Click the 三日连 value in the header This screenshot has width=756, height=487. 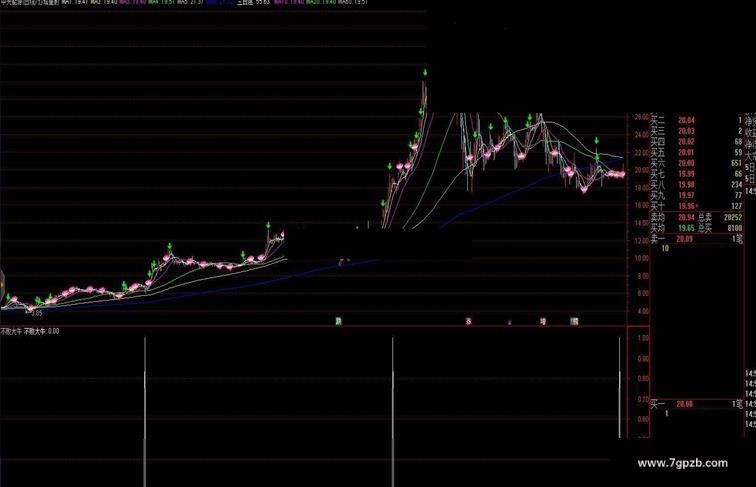tap(263, 2)
